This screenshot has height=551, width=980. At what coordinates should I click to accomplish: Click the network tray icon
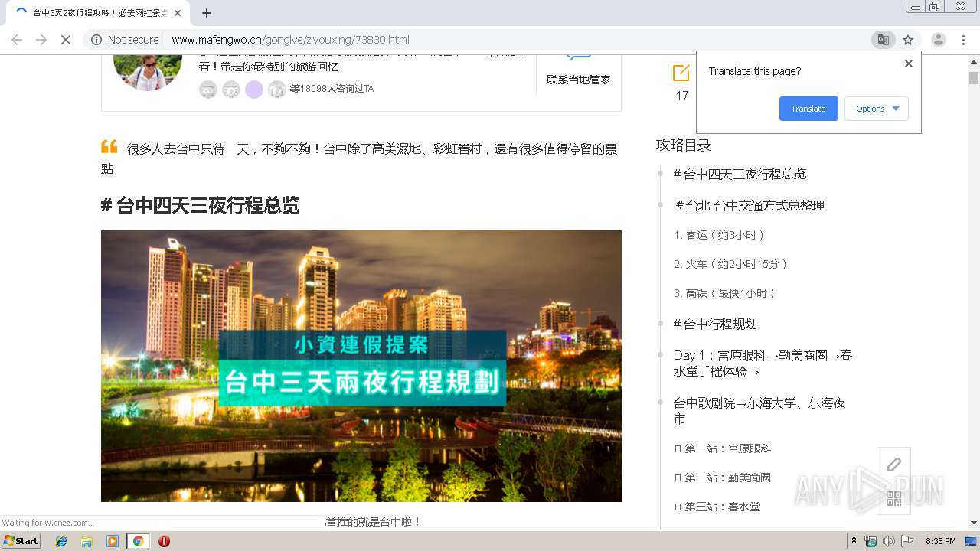tap(871, 541)
